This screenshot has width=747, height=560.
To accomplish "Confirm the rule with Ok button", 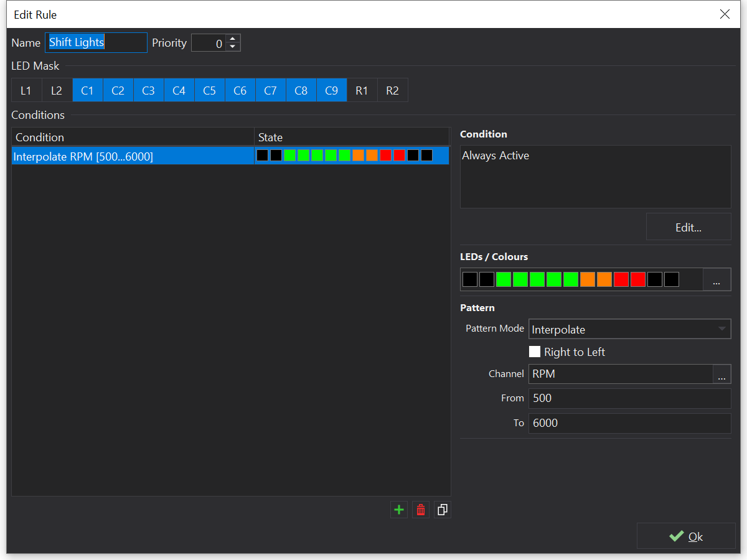I will [x=686, y=536].
